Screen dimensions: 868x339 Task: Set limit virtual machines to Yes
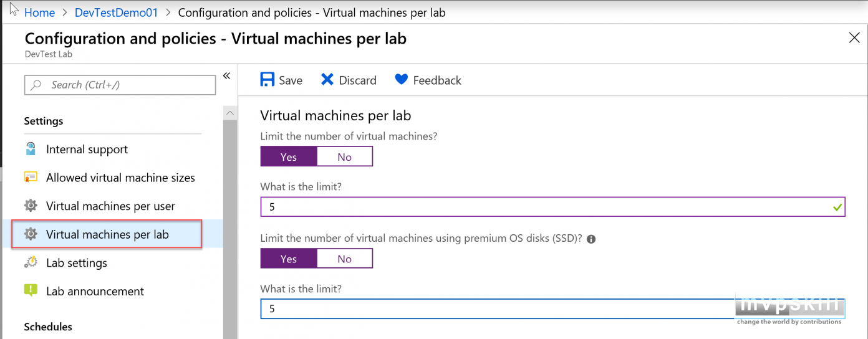(x=289, y=156)
